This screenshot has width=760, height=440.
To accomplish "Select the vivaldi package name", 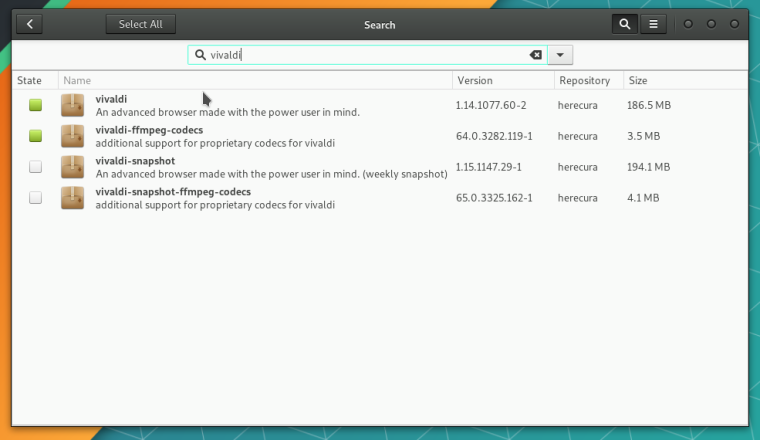I will 111,99.
